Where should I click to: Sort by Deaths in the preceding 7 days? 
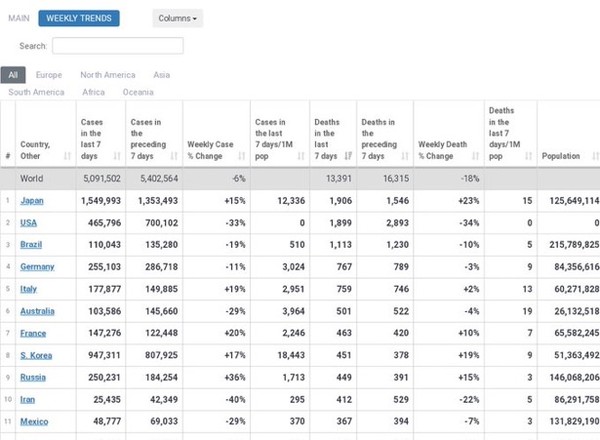coord(382,138)
